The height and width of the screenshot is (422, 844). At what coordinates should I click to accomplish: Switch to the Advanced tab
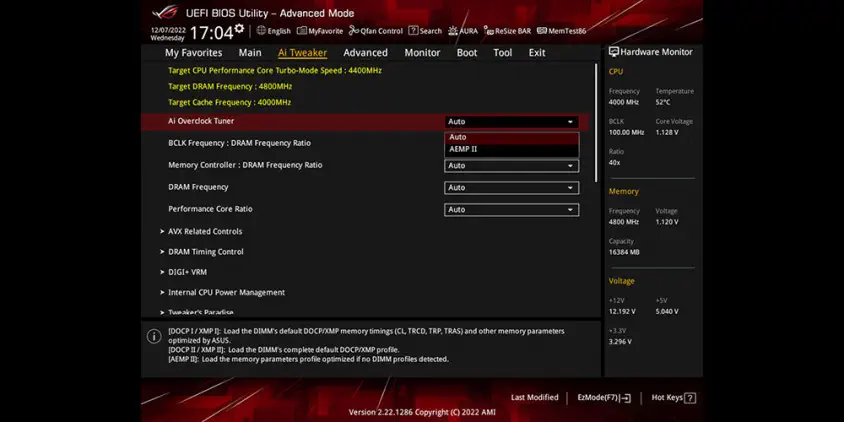365,53
